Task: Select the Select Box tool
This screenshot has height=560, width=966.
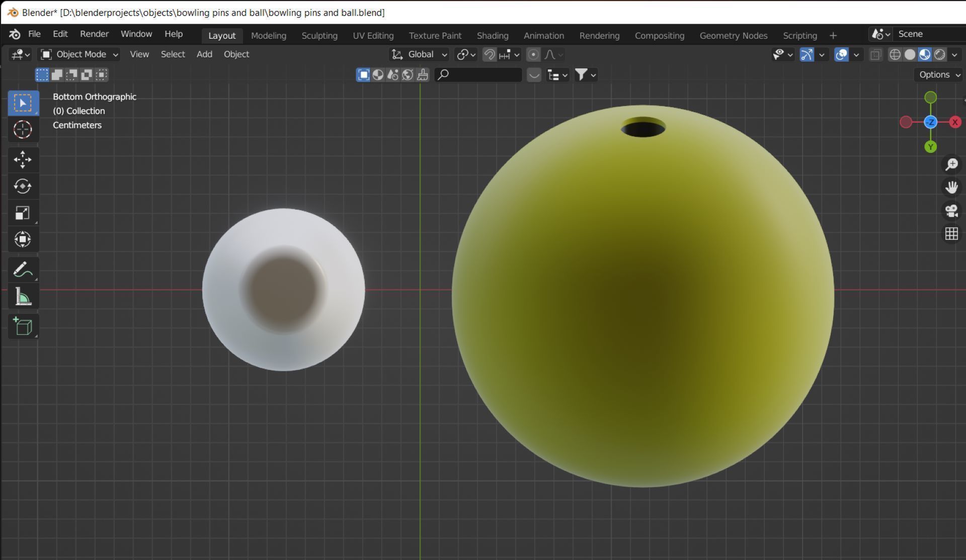Action: pyautogui.click(x=23, y=103)
